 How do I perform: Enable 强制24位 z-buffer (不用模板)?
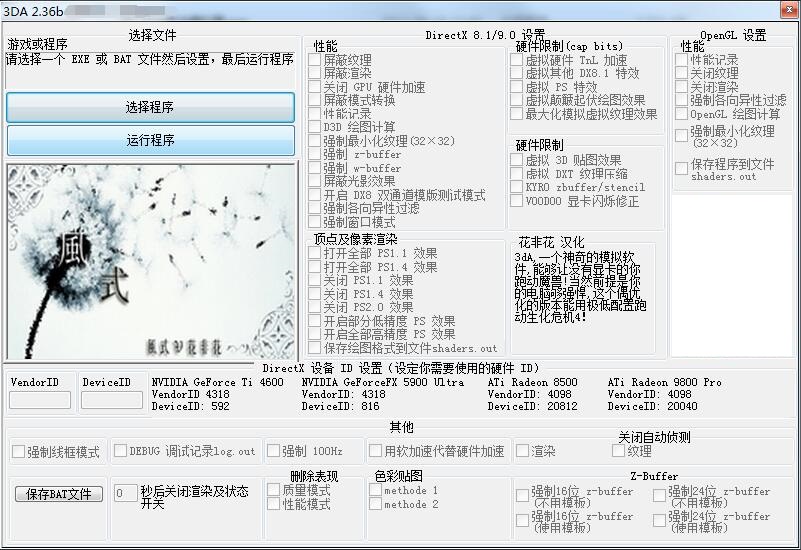click(x=659, y=495)
